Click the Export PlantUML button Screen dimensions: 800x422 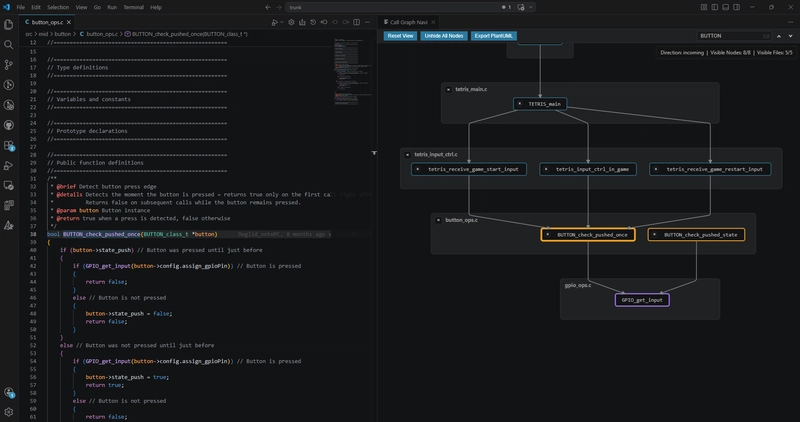click(x=493, y=36)
